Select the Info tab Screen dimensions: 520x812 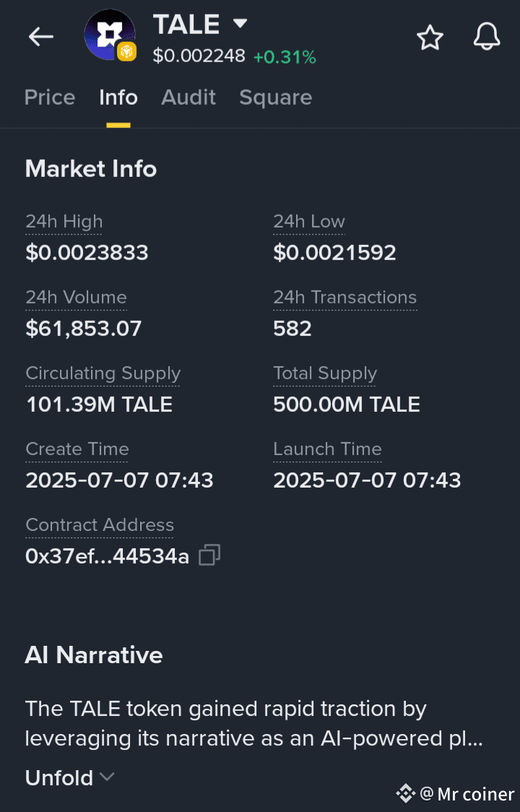point(118,98)
